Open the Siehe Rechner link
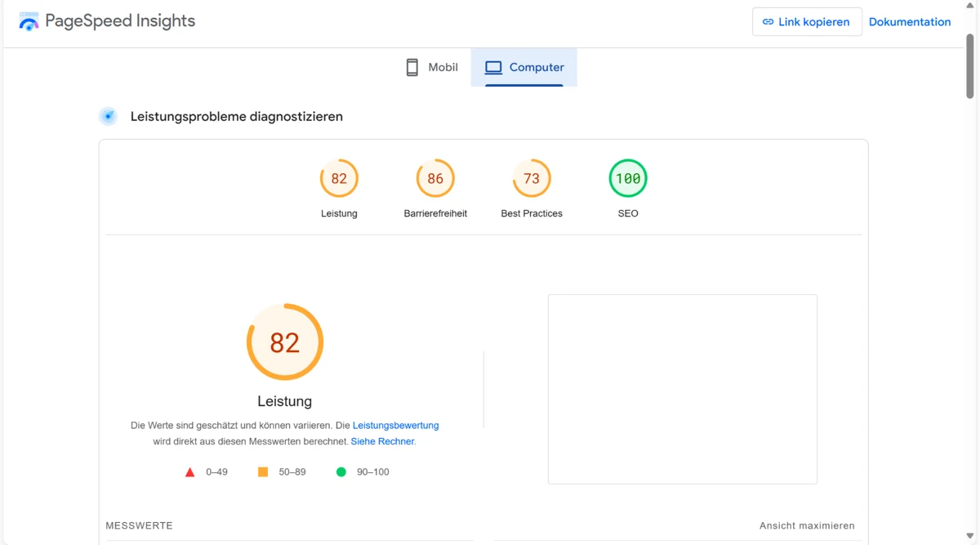The height and width of the screenshot is (545, 980). [x=383, y=441]
